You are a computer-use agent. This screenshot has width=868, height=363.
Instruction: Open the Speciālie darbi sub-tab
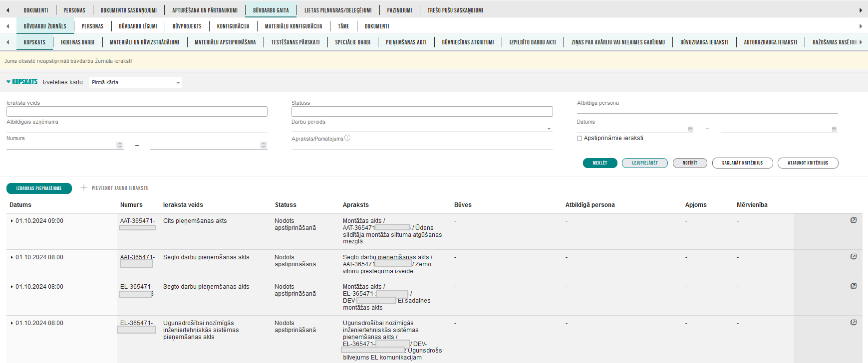(353, 42)
